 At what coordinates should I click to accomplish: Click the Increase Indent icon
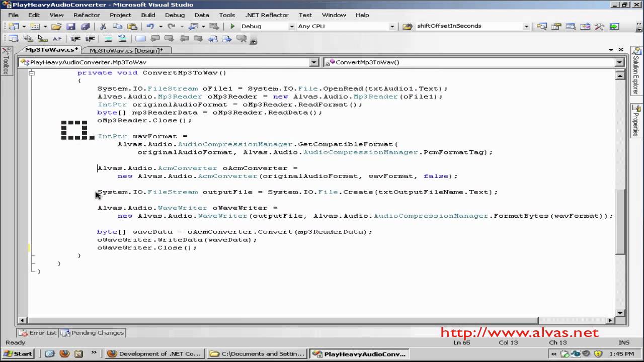(90, 38)
